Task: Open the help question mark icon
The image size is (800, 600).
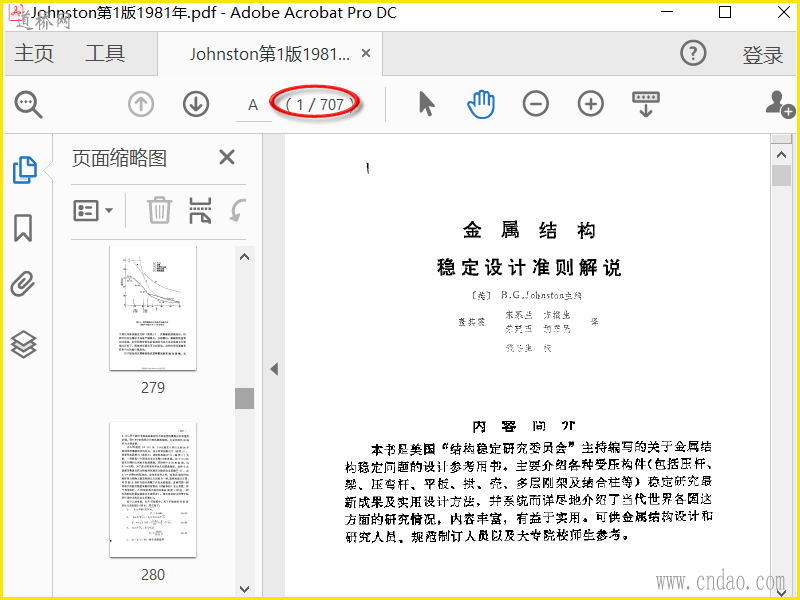Action: (693, 53)
